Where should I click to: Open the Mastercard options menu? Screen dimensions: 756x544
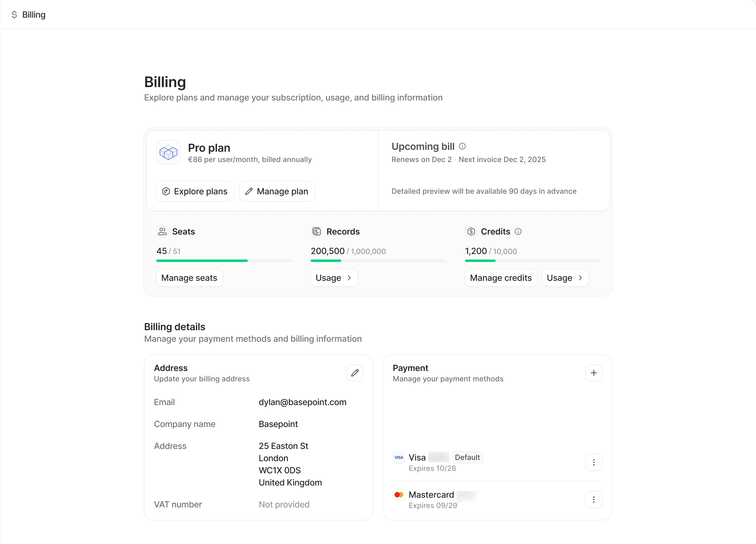(x=594, y=499)
